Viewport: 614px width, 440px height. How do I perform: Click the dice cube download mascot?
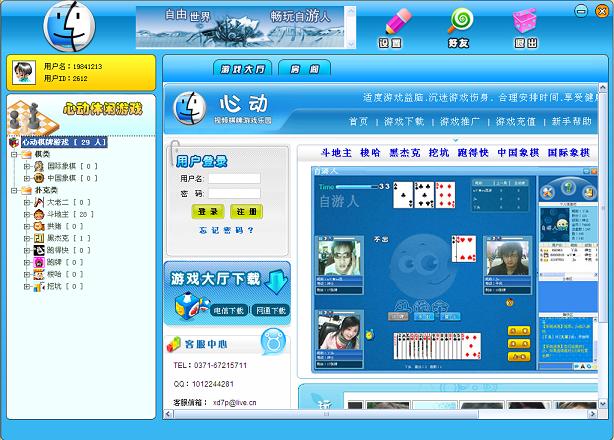(191, 306)
